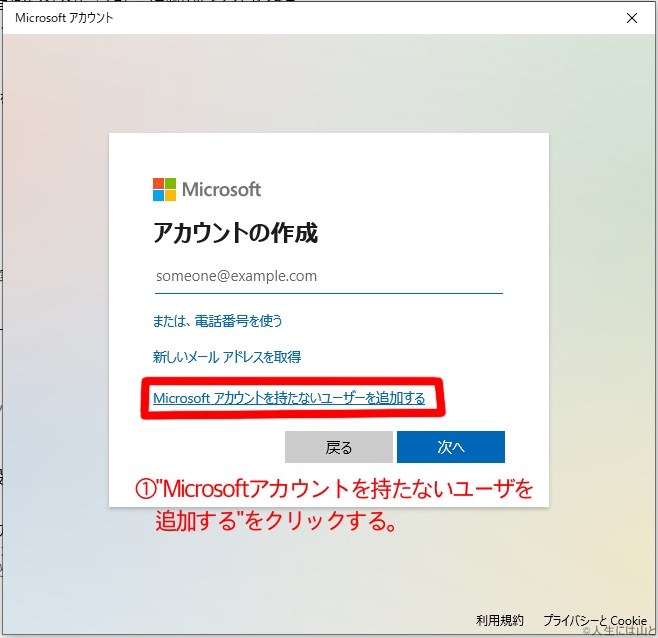Click the 戻る button
Image resolution: width=658 pixels, height=638 pixels.
[339, 447]
